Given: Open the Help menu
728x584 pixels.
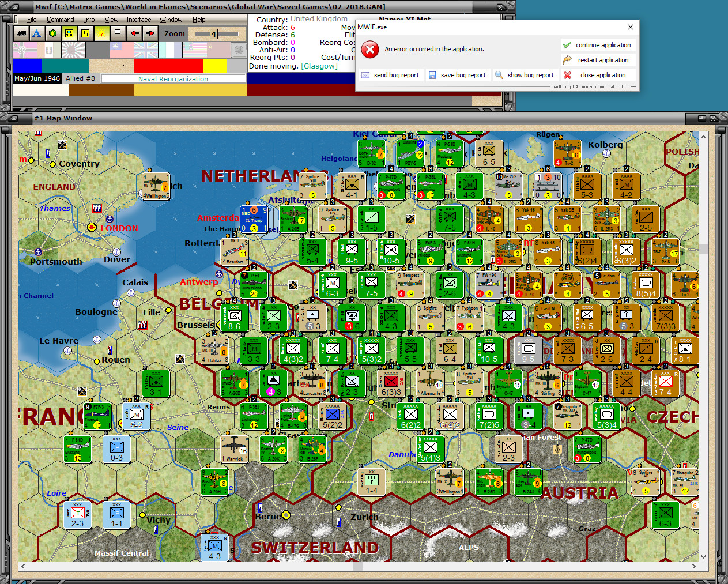Looking at the screenshot, I should [x=199, y=20].
